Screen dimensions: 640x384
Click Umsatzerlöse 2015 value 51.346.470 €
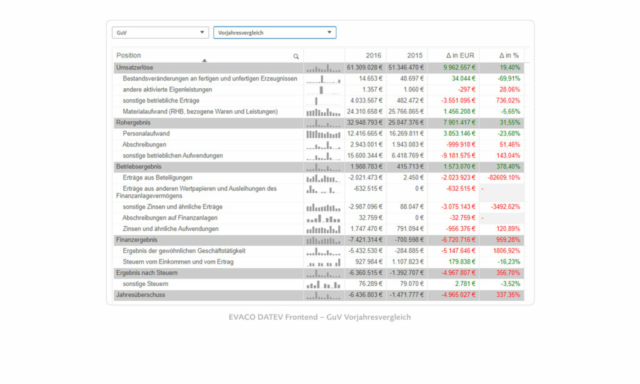[x=406, y=68]
